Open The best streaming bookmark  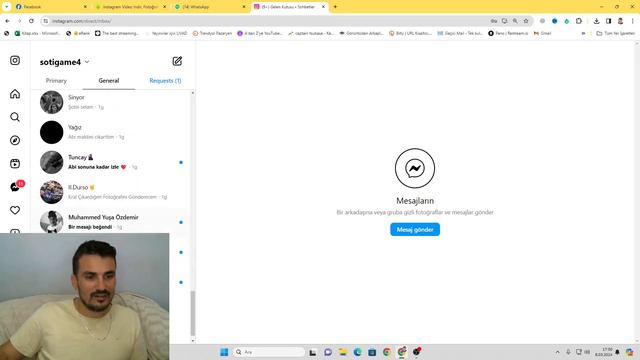(117, 33)
